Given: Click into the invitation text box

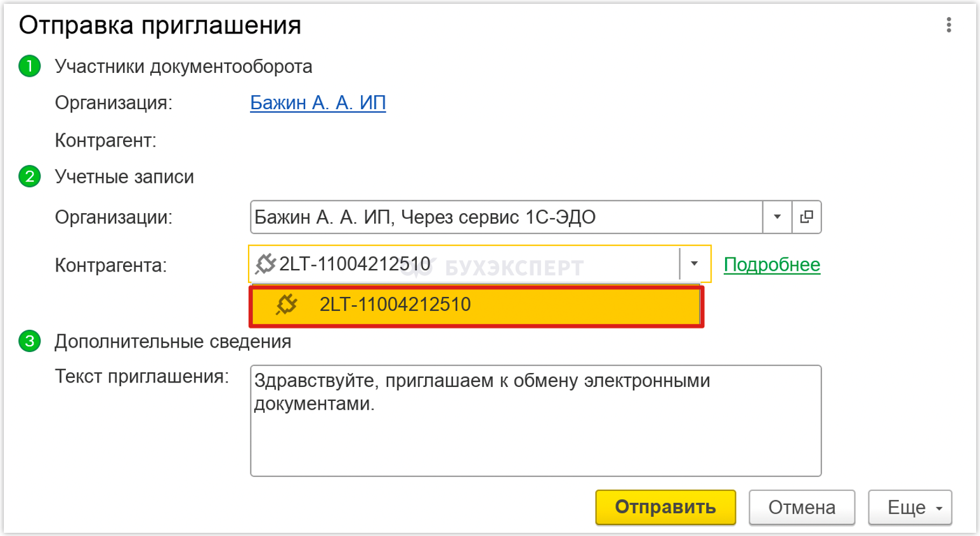Looking at the screenshot, I should point(536,421).
